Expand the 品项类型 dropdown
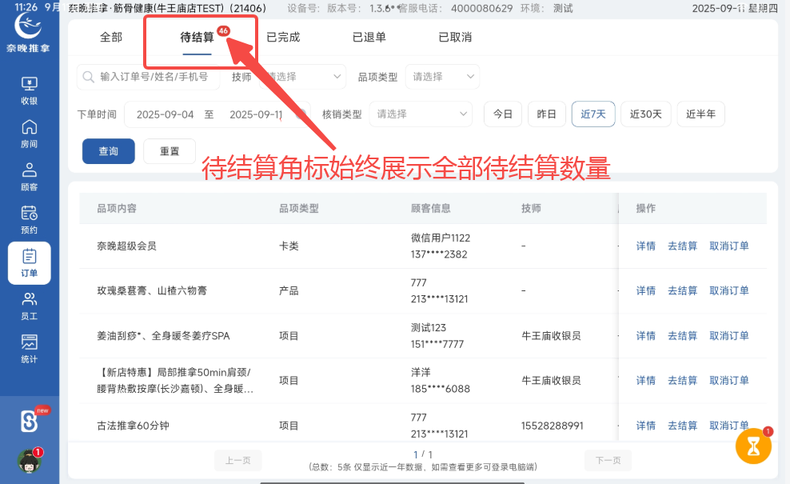The height and width of the screenshot is (484, 790). click(x=441, y=77)
